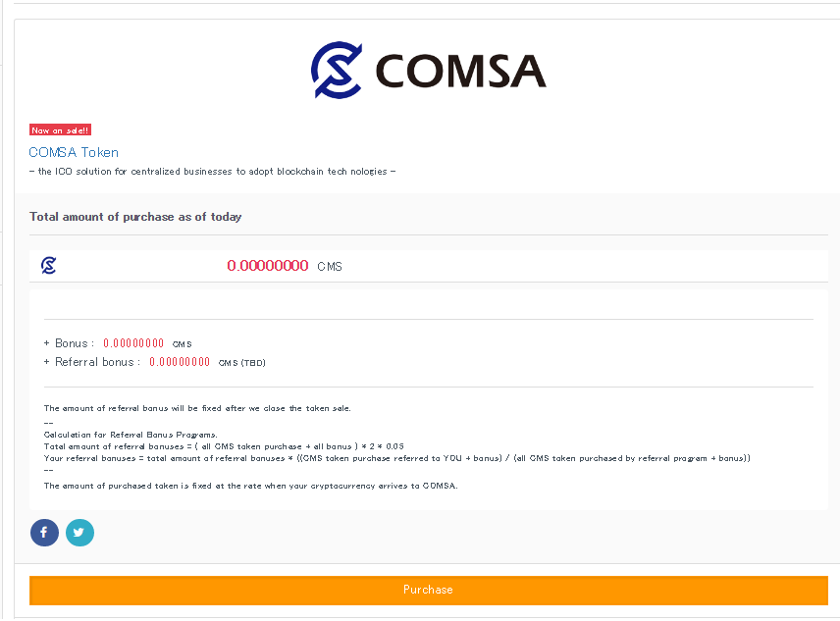Click the purchased token rate notice text

(x=250, y=486)
